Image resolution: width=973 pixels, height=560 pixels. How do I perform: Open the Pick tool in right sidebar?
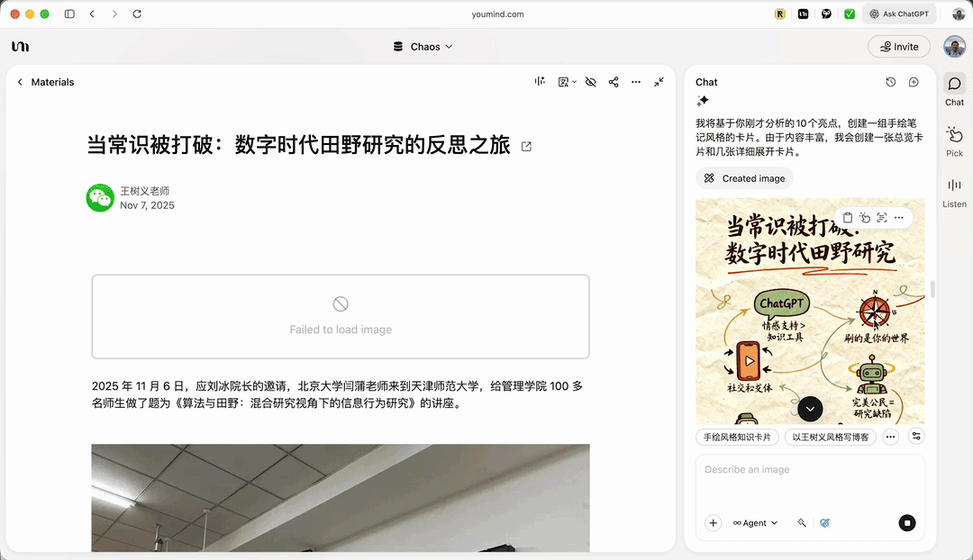pos(954,140)
